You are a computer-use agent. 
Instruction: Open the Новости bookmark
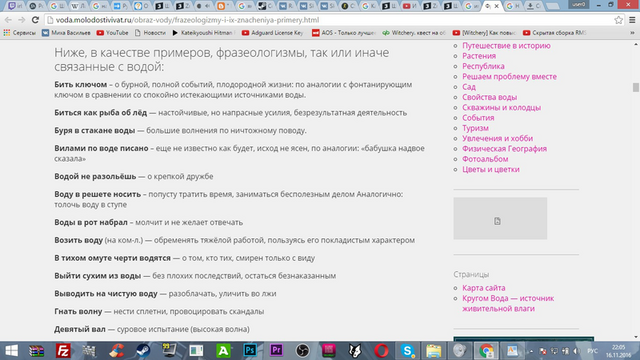click(x=150, y=33)
